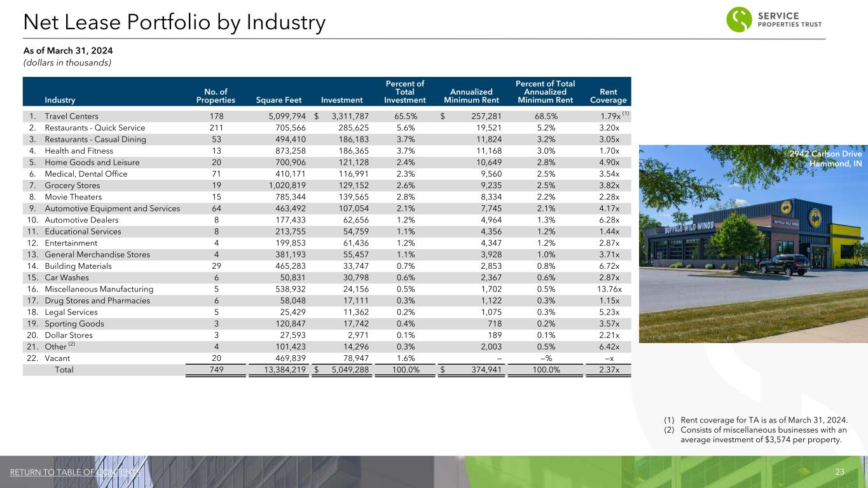The height and width of the screenshot is (488, 868).
Task: Select the Travel Centers row label
Action: tap(71, 116)
